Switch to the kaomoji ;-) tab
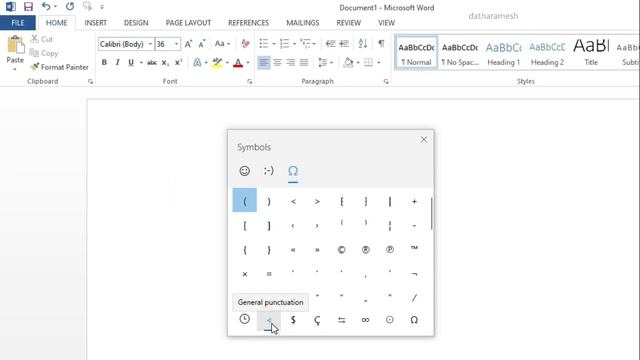The height and width of the screenshot is (360, 640). [269, 171]
